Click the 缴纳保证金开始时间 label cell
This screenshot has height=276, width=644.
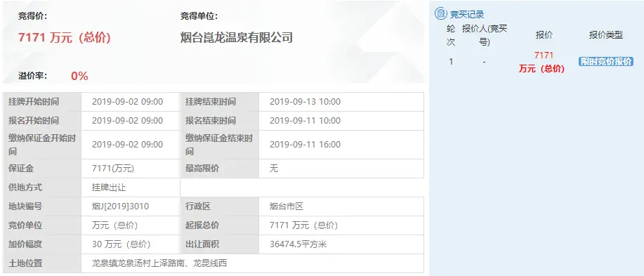[x=42, y=145]
